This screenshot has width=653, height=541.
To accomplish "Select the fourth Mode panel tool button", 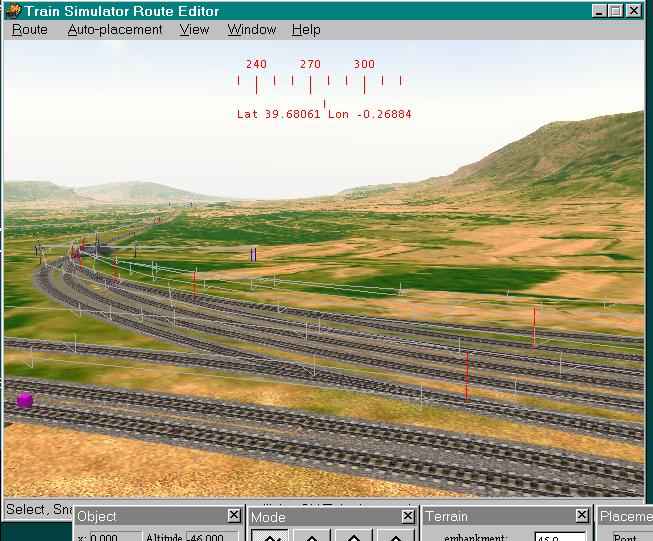I will tap(396, 536).
